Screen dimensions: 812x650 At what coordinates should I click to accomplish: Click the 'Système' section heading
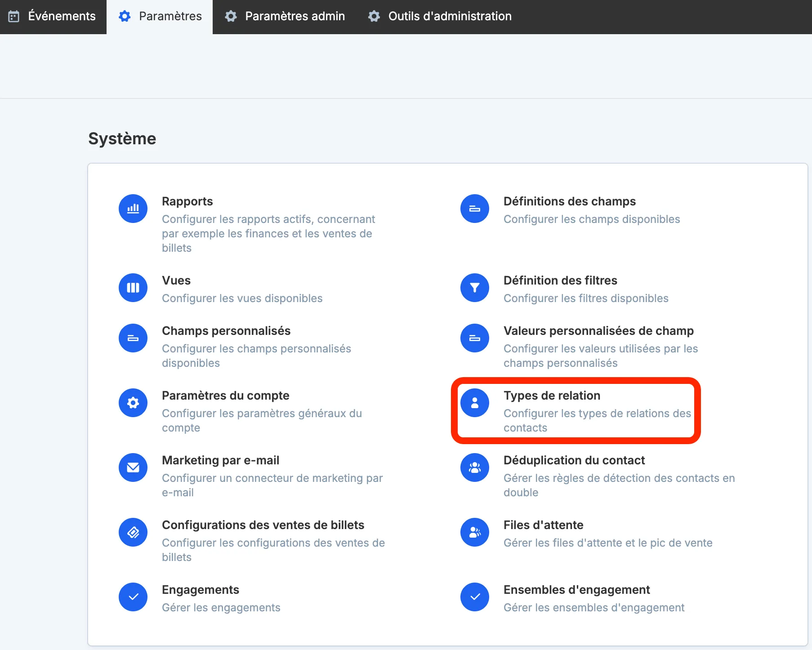point(122,138)
